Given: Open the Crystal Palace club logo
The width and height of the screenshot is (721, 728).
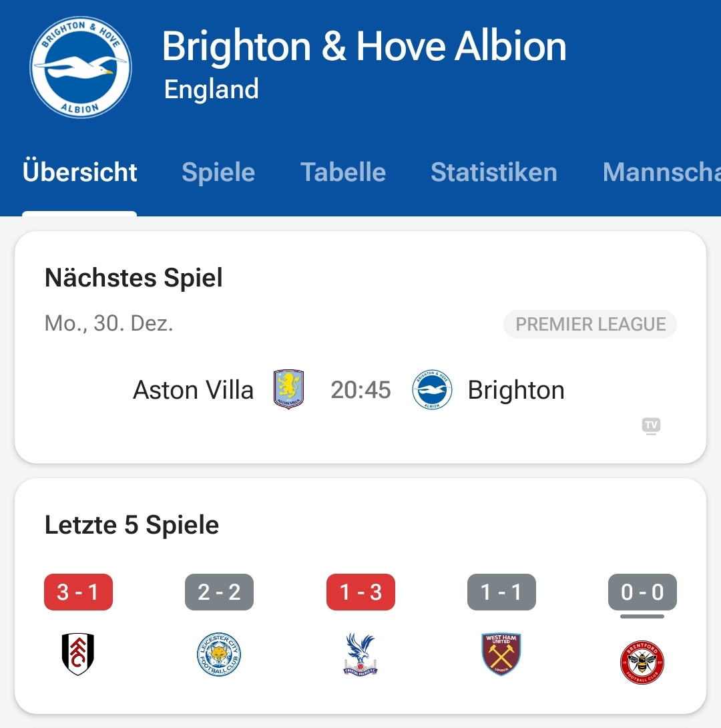Looking at the screenshot, I should click(x=360, y=655).
